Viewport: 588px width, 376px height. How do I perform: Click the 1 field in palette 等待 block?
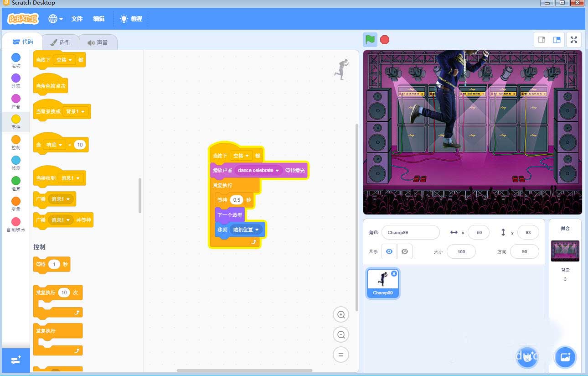(54, 264)
